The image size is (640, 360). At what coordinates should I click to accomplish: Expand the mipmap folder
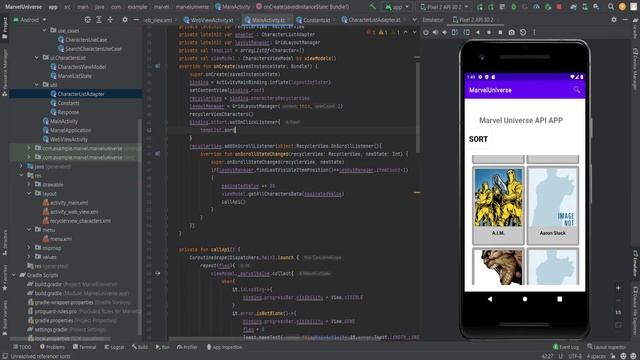coord(29,248)
